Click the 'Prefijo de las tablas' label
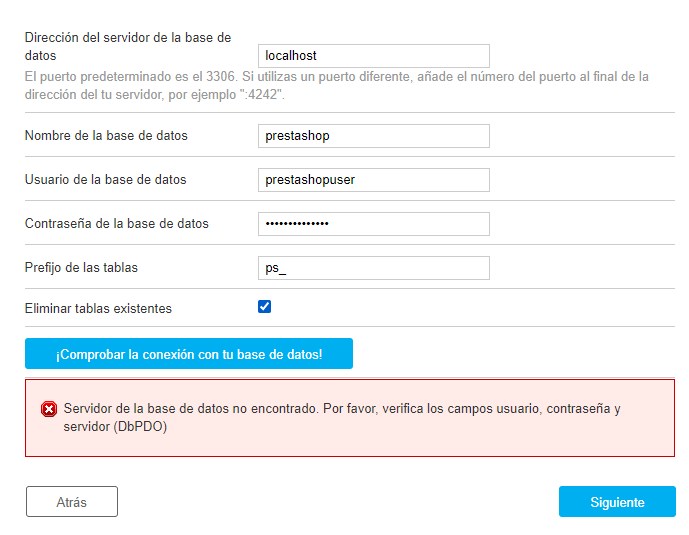 point(81,268)
